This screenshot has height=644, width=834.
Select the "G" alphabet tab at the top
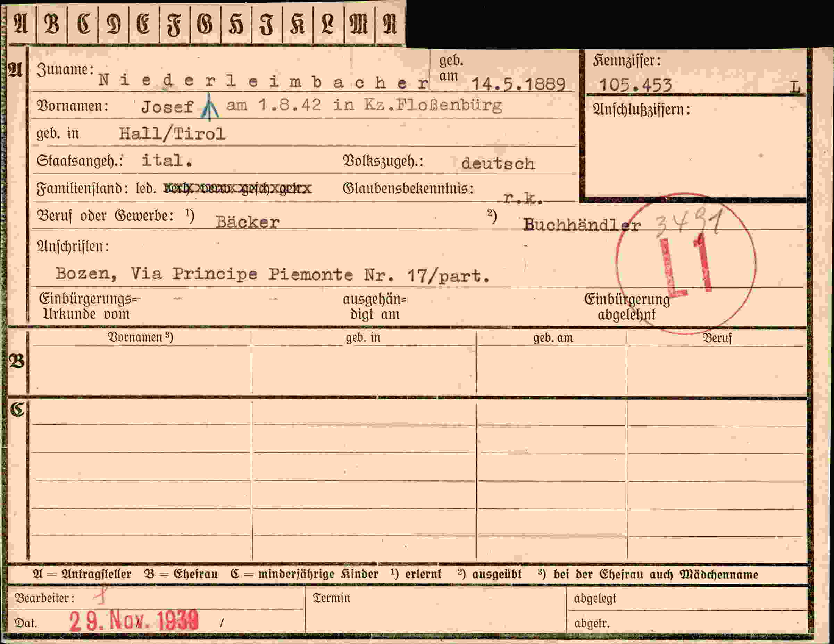coord(206,24)
